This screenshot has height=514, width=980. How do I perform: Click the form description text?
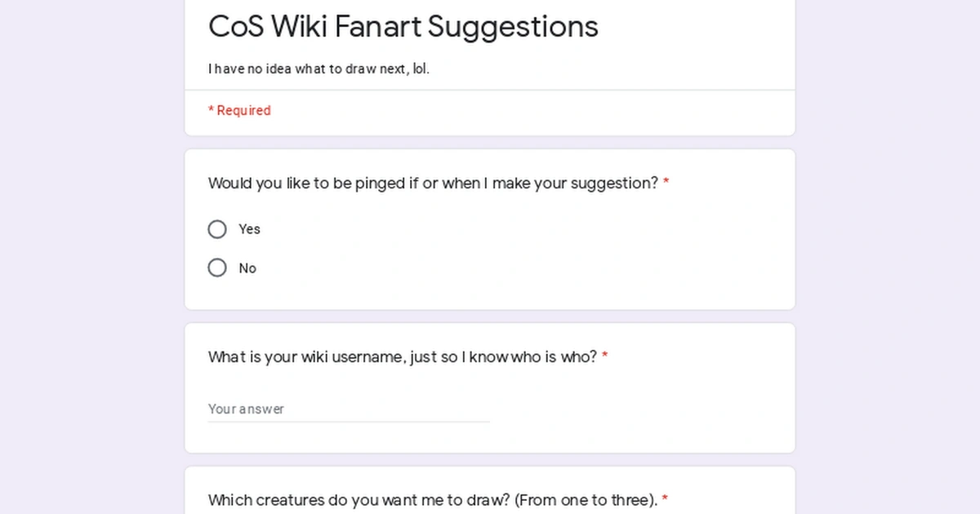click(319, 69)
